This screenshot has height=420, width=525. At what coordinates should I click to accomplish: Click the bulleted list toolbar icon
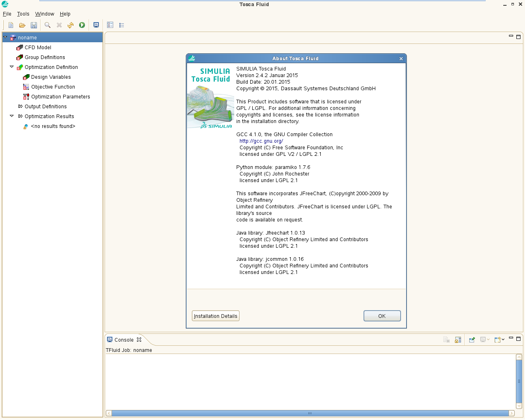pos(121,25)
